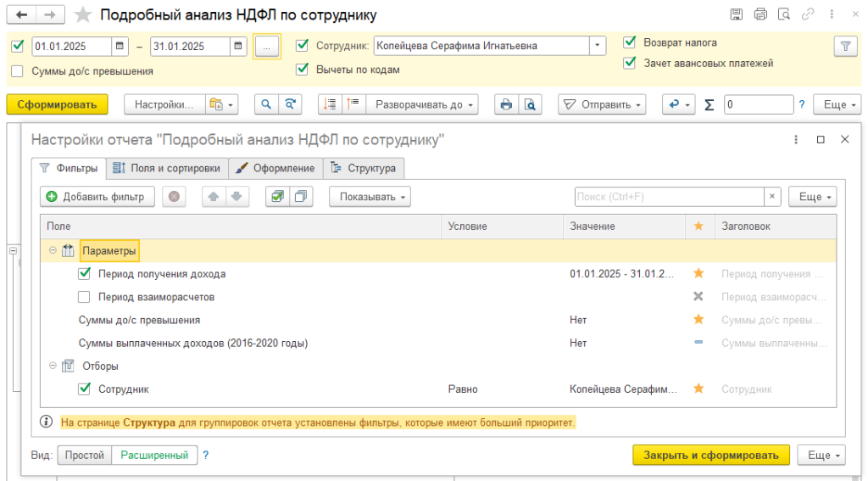This screenshot has width=868, height=481.
Task: Enable the Суммы до/с превышения checkbox
Action: 18,71
